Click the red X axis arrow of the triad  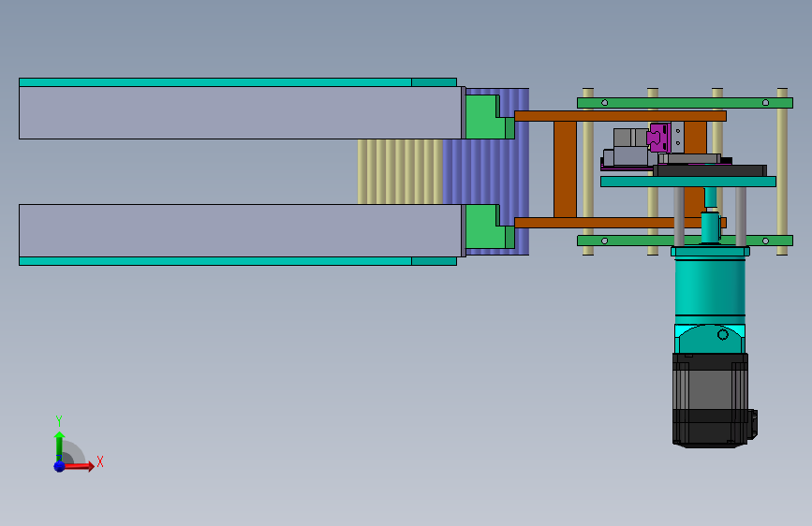click(78, 466)
